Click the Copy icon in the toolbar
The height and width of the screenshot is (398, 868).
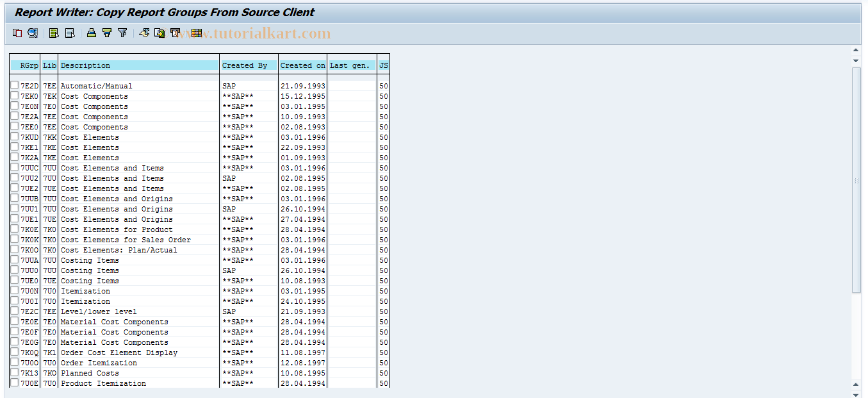[17, 33]
